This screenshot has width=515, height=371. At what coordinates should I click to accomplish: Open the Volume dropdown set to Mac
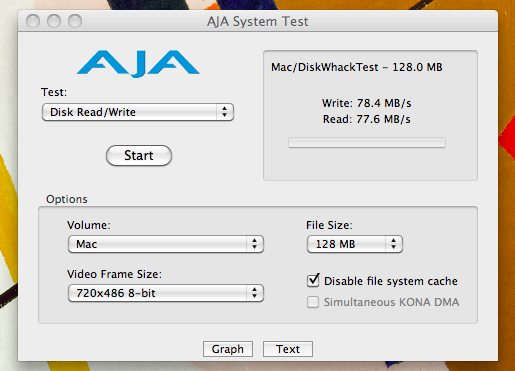click(x=166, y=244)
